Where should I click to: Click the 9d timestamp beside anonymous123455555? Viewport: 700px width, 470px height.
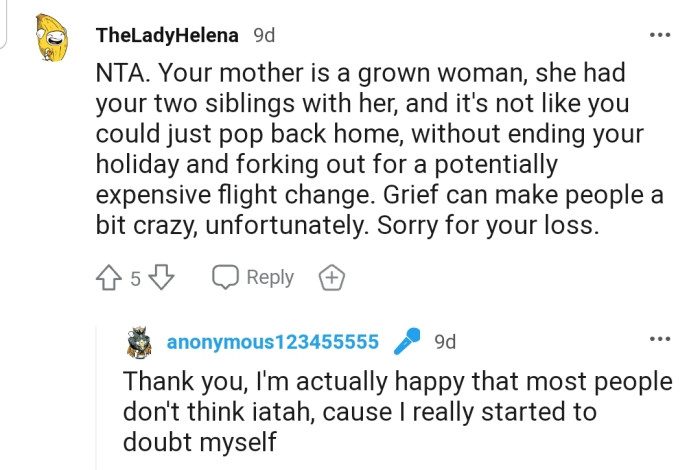(445, 342)
